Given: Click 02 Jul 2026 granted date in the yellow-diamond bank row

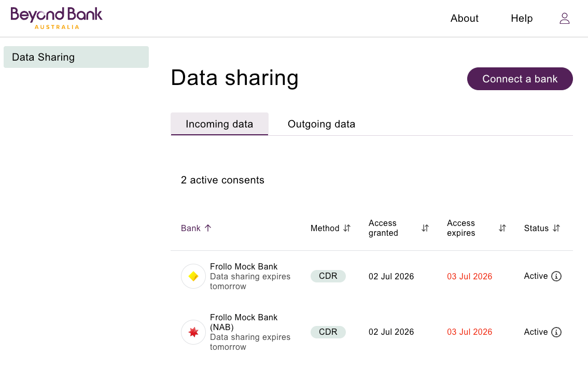Looking at the screenshot, I should point(391,277).
